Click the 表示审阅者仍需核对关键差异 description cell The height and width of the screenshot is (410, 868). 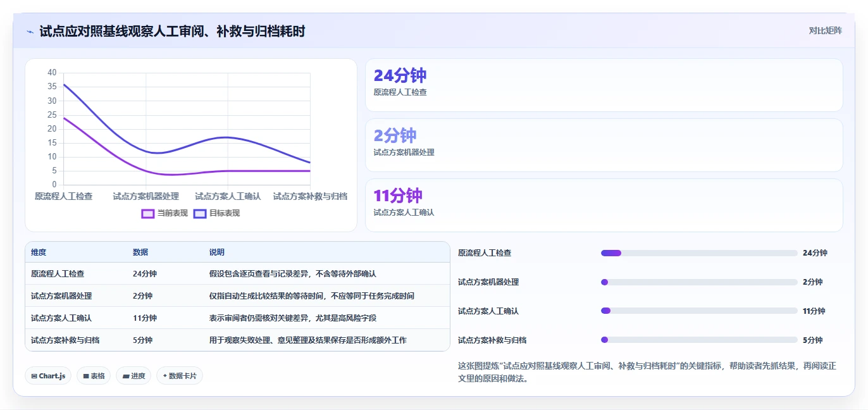[326, 318]
